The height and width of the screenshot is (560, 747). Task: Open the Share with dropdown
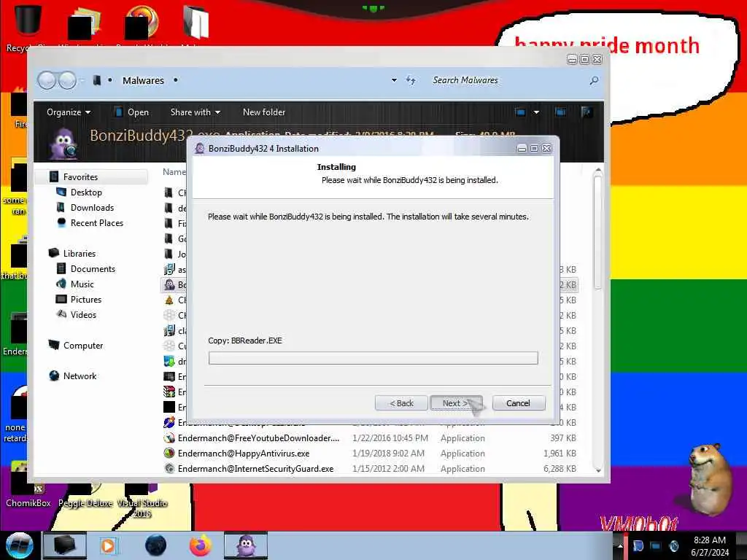point(196,112)
